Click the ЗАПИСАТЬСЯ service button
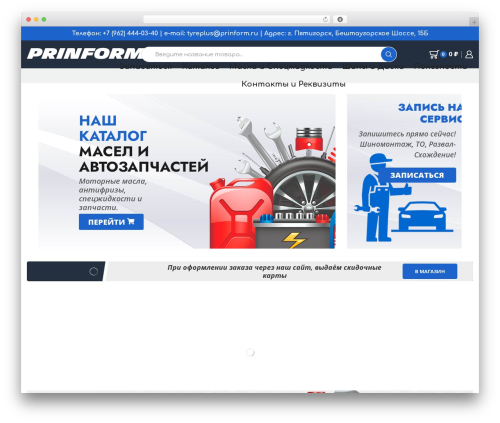This screenshot has width=500, height=423. point(417,175)
